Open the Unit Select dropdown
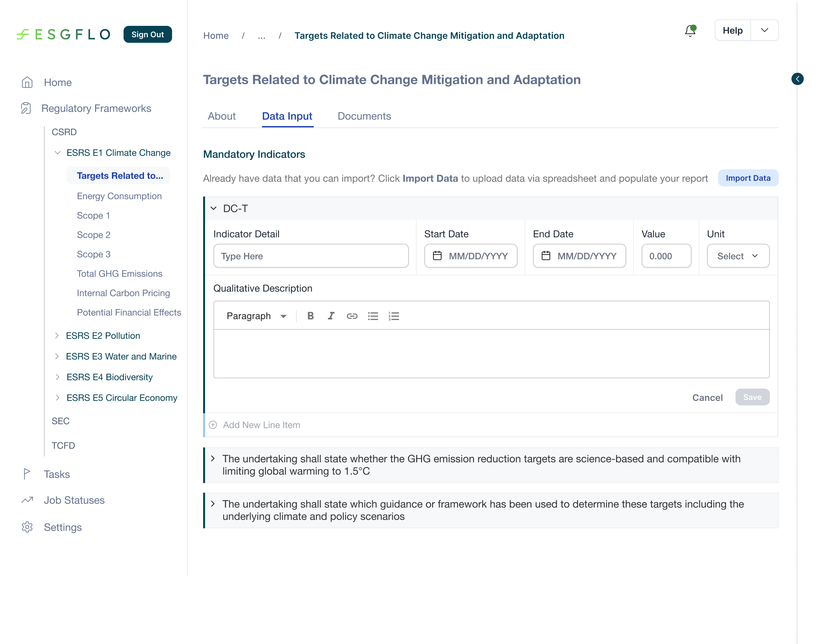Viewport: 828px width, 644px height. [738, 256]
